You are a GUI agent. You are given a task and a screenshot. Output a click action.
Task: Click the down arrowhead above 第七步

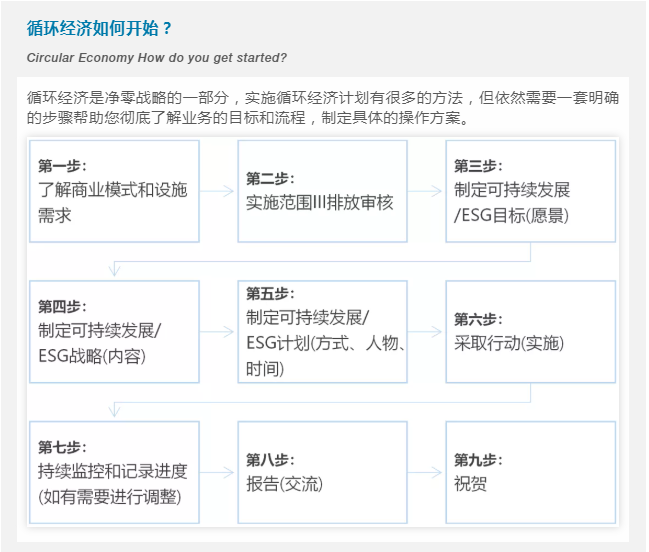114,411
